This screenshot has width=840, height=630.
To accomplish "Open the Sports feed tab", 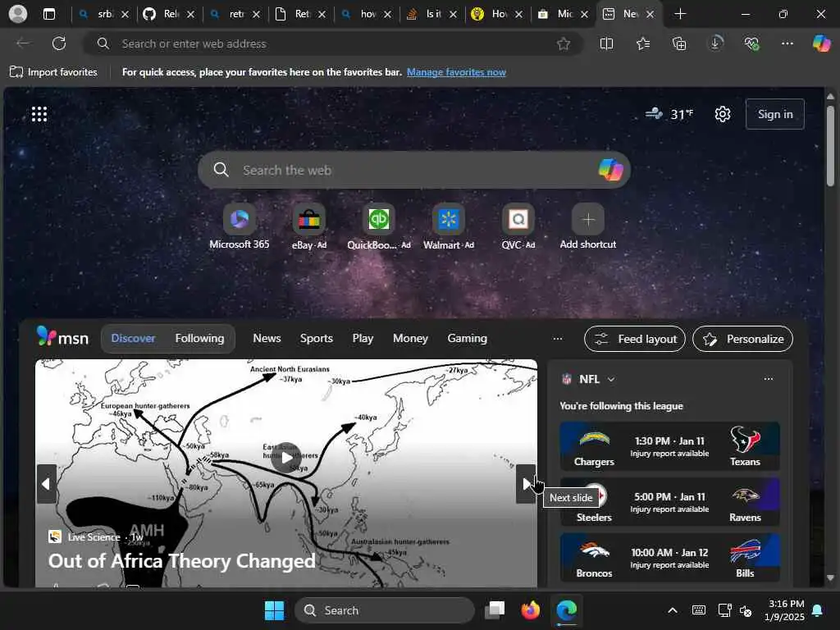I will pos(316,338).
